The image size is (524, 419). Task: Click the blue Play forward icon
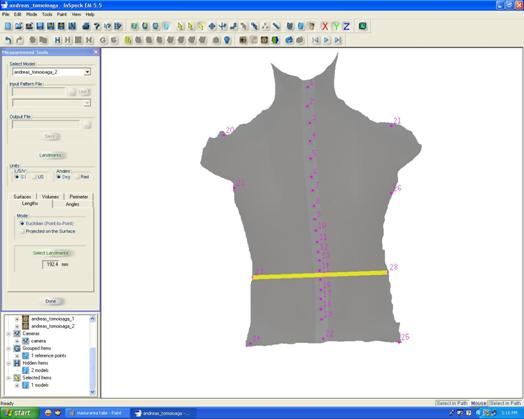pyautogui.click(x=326, y=40)
